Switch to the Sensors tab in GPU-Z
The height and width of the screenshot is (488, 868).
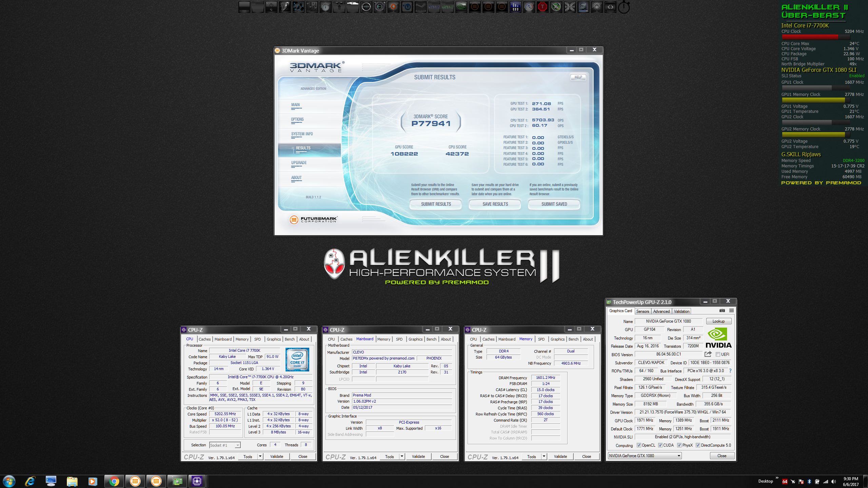tap(643, 311)
